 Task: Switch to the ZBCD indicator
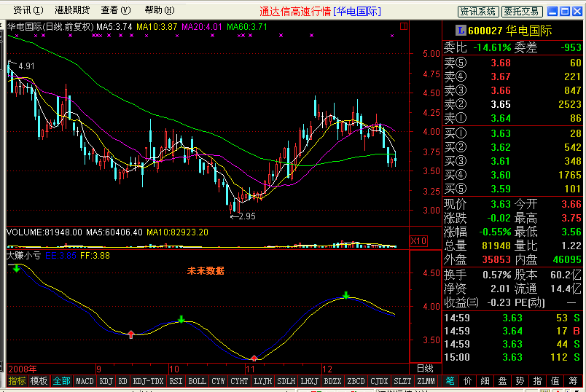coord(356,381)
